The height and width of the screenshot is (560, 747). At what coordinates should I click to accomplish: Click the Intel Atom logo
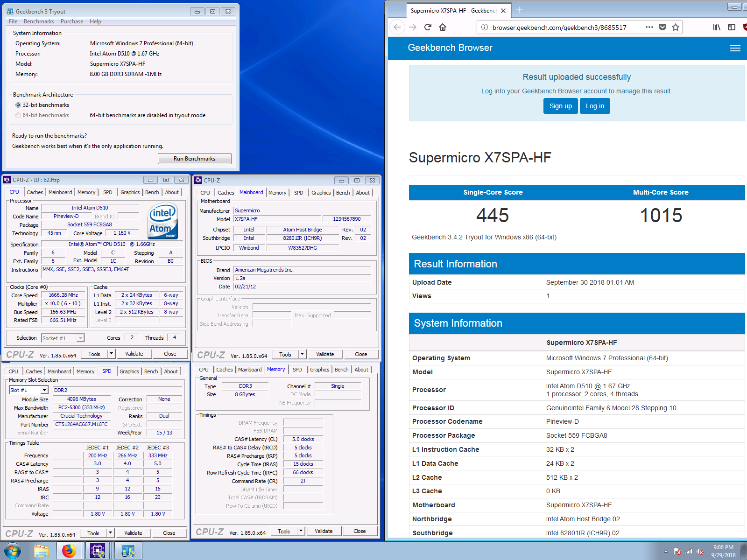point(163,221)
